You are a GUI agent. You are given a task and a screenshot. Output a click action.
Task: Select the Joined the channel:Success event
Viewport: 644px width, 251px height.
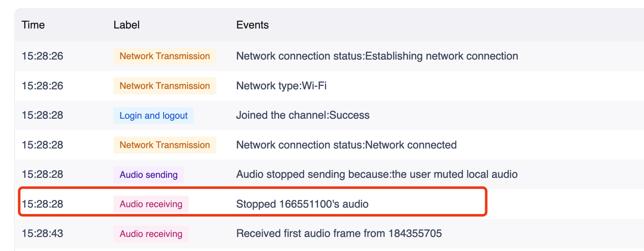pos(303,115)
